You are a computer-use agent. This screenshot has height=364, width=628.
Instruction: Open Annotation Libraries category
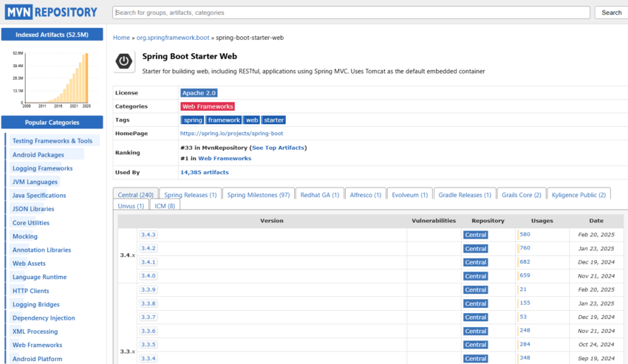click(x=41, y=250)
